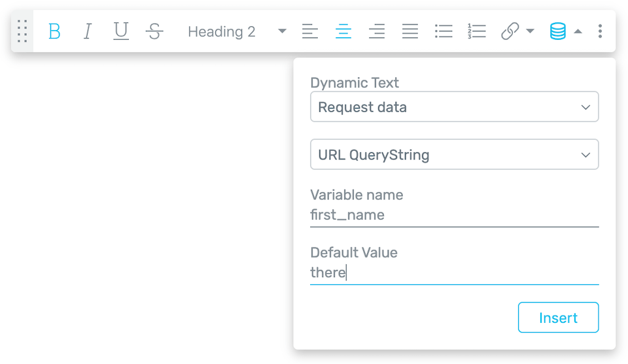Image resolution: width=628 pixels, height=364 pixels.
Task: Select center alignment icon
Action: (x=343, y=31)
